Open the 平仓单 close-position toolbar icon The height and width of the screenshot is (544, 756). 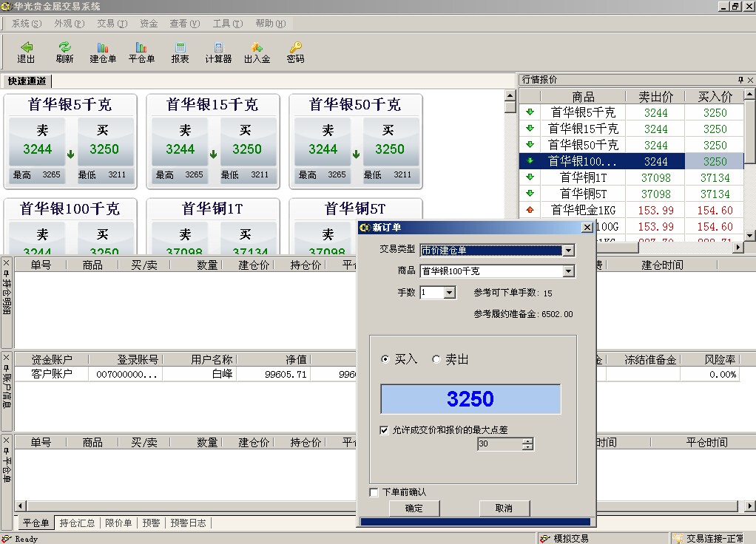click(x=141, y=52)
